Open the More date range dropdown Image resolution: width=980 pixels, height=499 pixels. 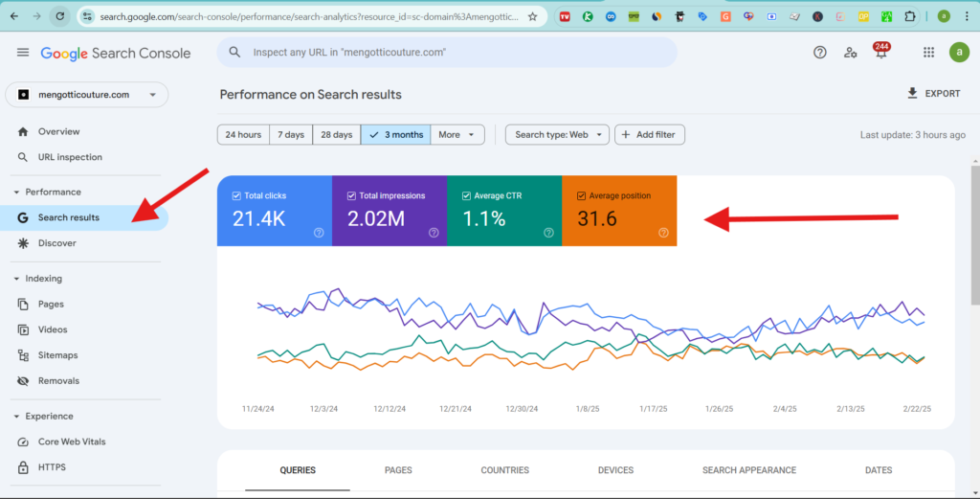coord(457,134)
